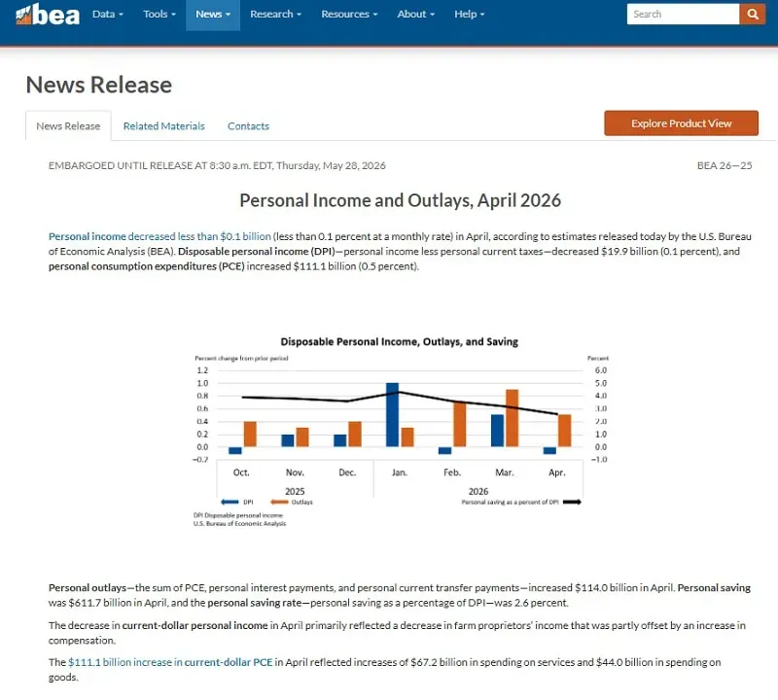Click the bold 'Personal outlays' term
This screenshot has width=778, height=700.
tap(88, 588)
